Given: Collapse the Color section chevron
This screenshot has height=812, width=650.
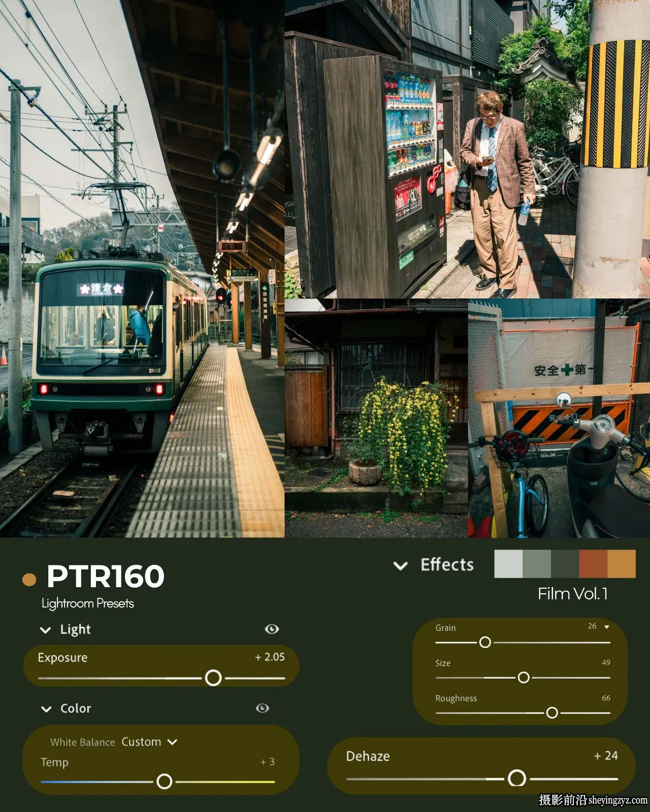Looking at the screenshot, I should (46, 709).
